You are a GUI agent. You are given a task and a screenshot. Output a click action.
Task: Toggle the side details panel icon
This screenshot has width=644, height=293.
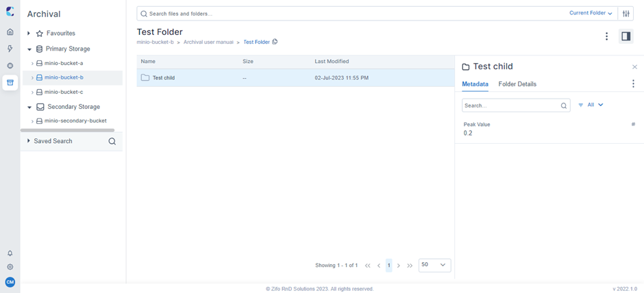tap(626, 36)
